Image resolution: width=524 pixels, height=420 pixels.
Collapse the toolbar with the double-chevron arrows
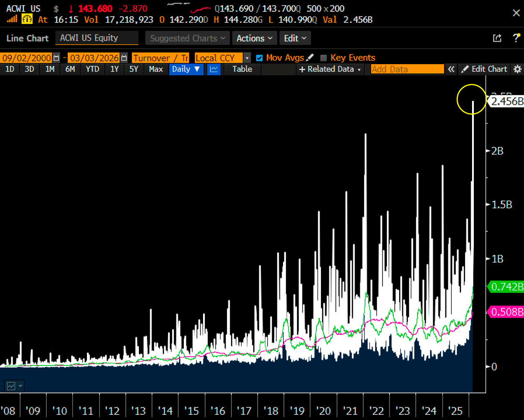[x=451, y=69]
